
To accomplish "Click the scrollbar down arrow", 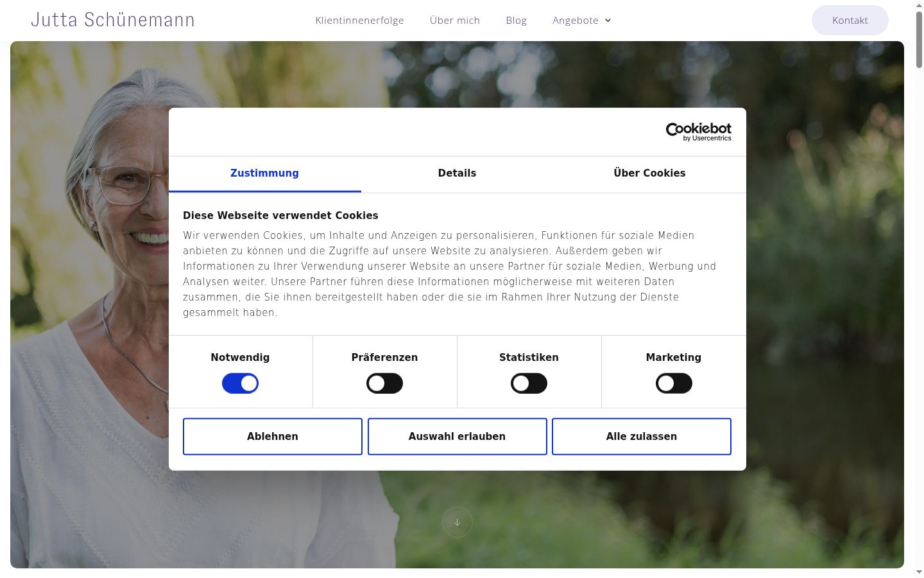I will point(919,572).
